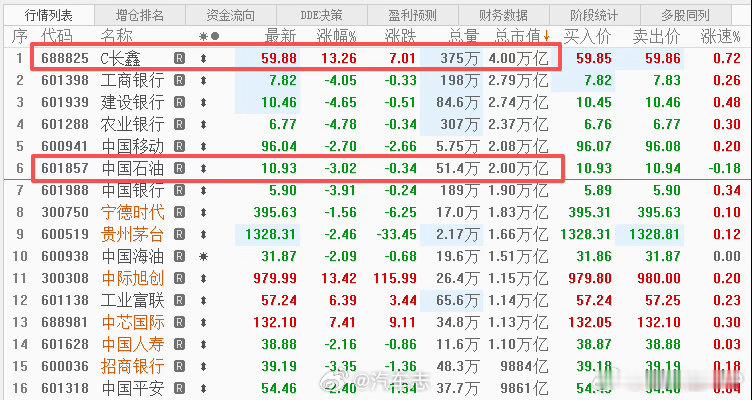Open stock 中际旭创
Viewport: 752px width, 400px height.
point(132,278)
